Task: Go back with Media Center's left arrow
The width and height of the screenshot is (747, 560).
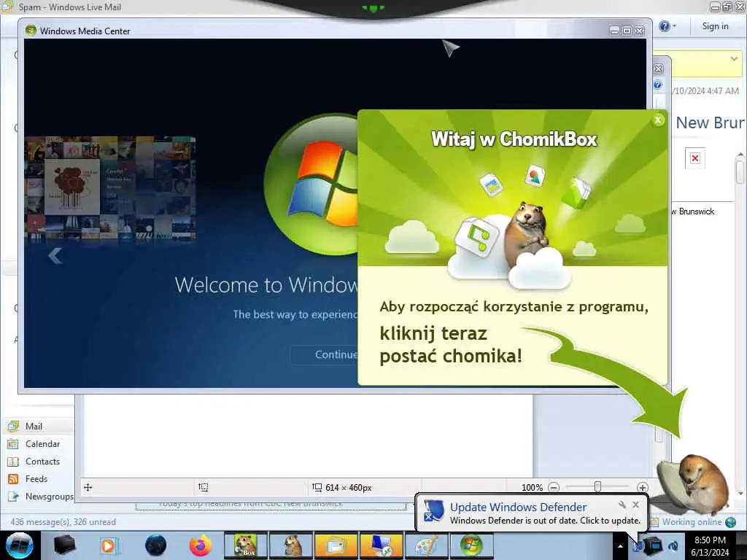Action: click(x=55, y=256)
